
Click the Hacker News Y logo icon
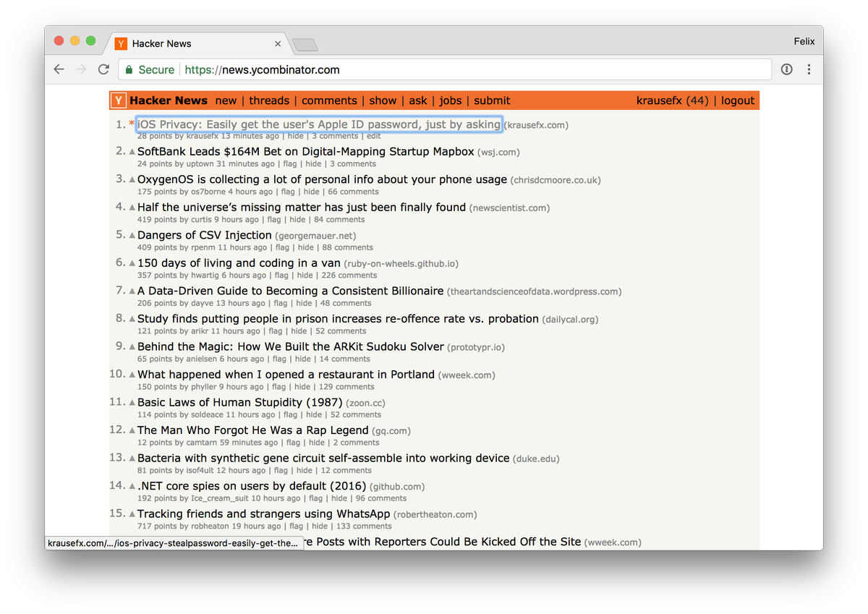[x=119, y=101]
